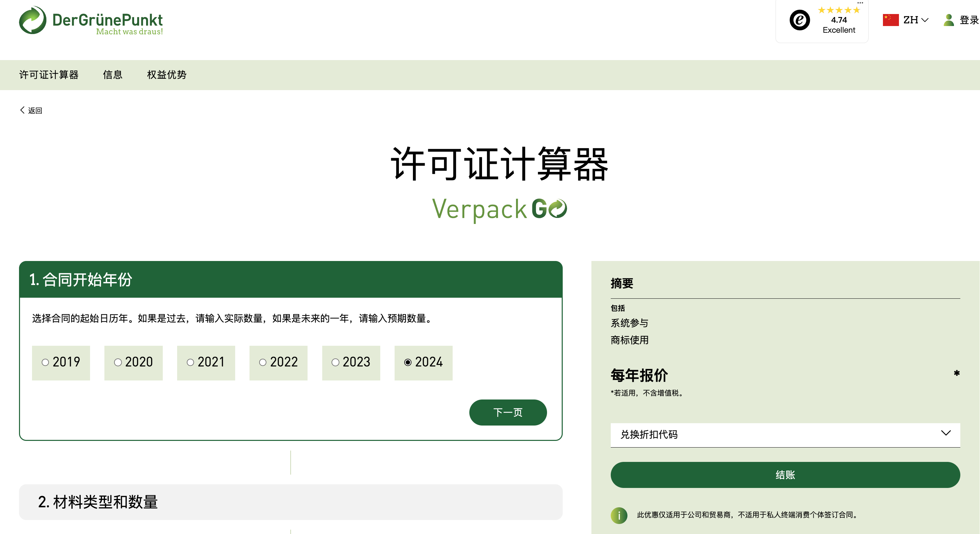Click the back arrow chevron next to 返回
The image size is (980, 534).
coord(22,110)
